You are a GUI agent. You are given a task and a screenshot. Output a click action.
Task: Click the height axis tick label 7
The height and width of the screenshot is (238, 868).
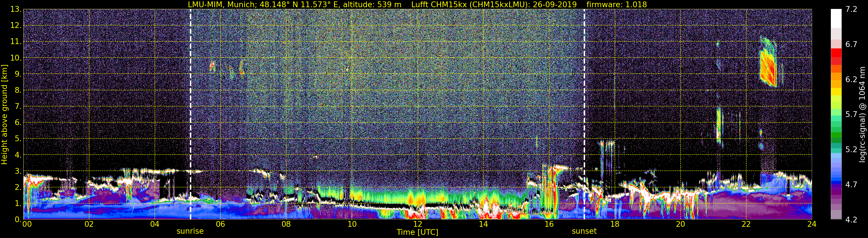(x=18, y=107)
